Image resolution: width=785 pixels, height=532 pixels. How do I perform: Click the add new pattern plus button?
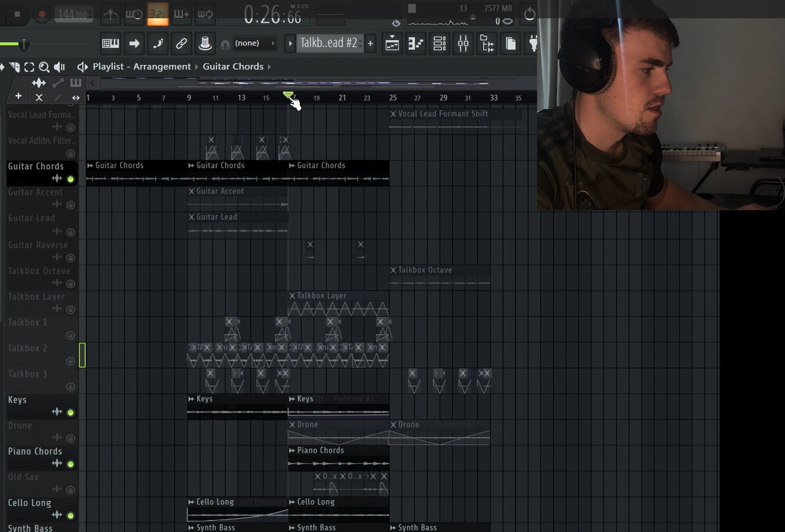pos(371,43)
